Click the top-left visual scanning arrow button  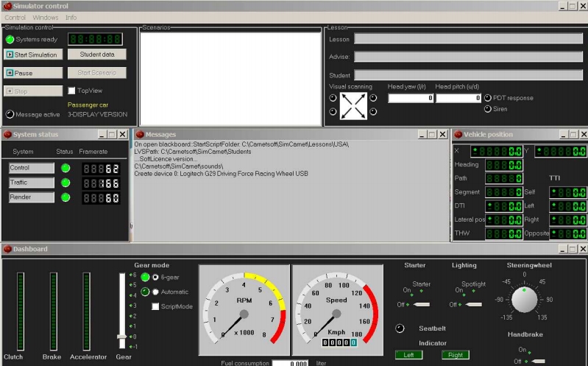(333, 98)
